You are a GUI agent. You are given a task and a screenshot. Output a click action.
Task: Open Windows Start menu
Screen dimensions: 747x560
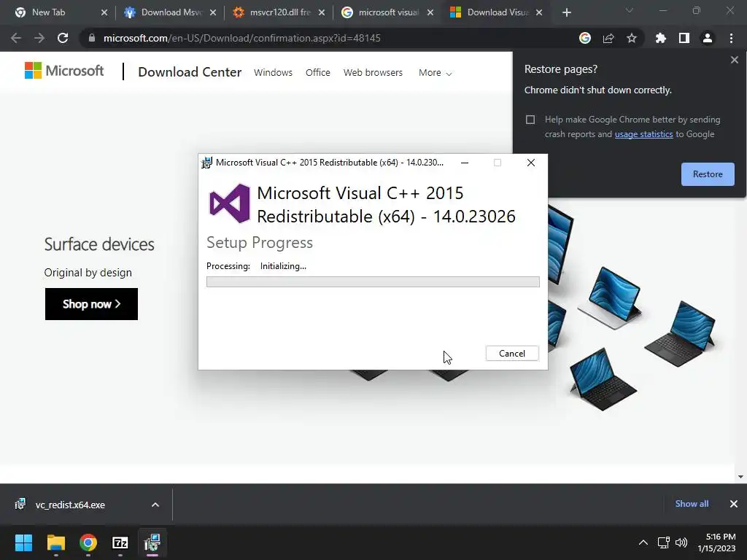click(x=23, y=542)
